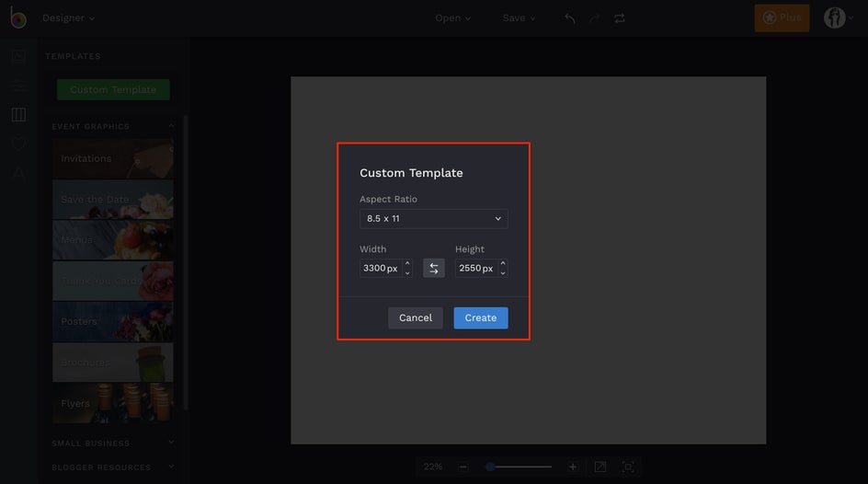Image resolution: width=868 pixels, height=484 pixels.
Task: Select the customize sliders sidebar icon
Action: (x=18, y=86)
